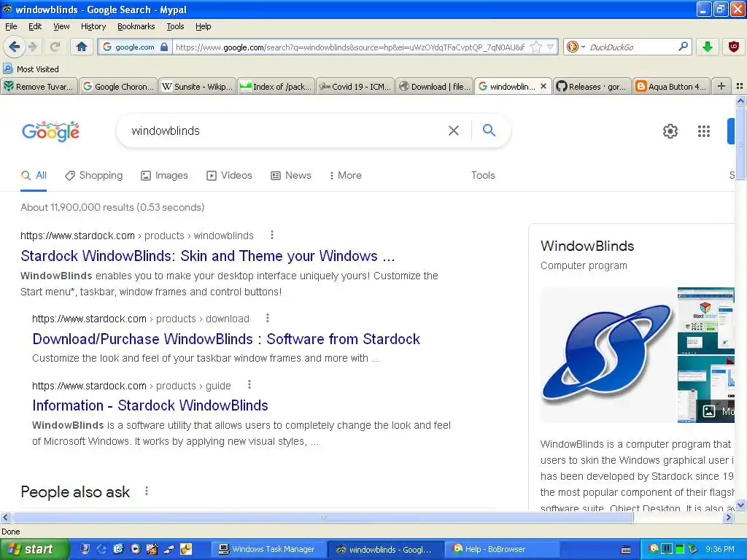Image resolution: width=747 pixels, height=560 pixels.
Task: Switch to the Download | file tab
Action: [435, 86]
